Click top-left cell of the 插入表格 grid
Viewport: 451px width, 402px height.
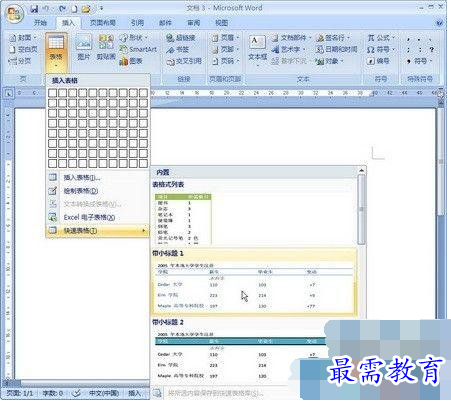pos(52,93)
